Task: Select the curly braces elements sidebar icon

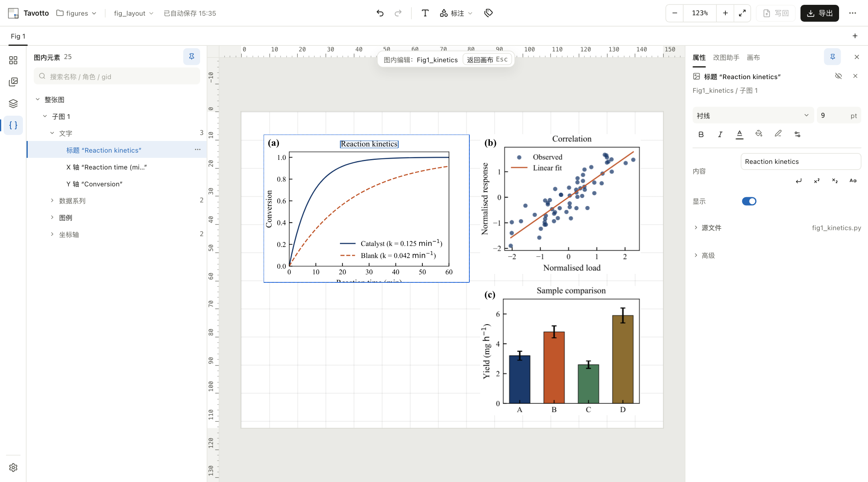Action: pyautogui.click(x=13, y=125)
